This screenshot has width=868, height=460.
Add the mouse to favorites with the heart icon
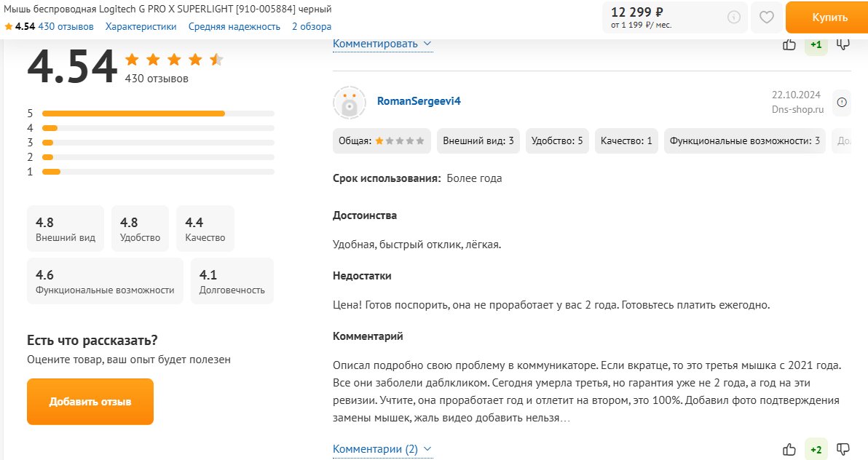pyautogui.click(x=766, y=17)
